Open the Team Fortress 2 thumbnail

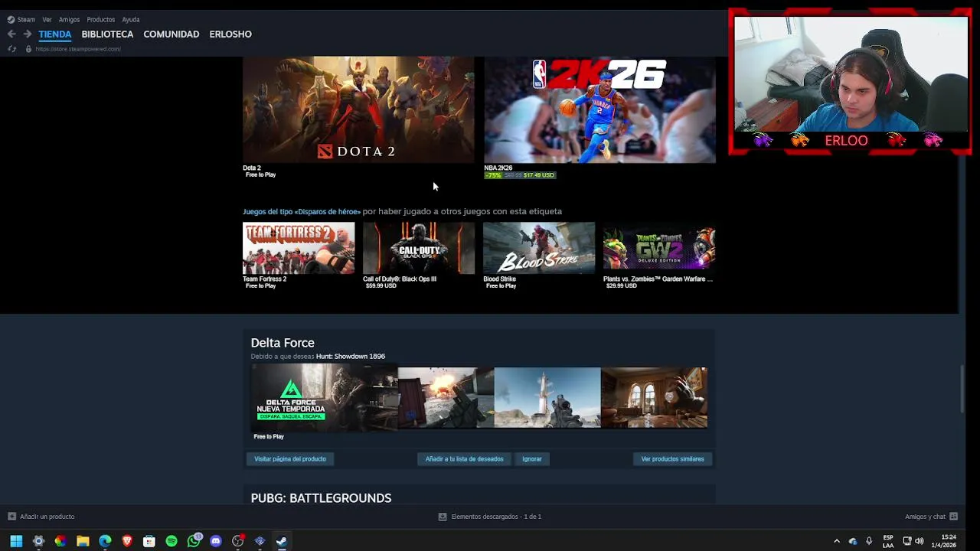pos(299,248)
